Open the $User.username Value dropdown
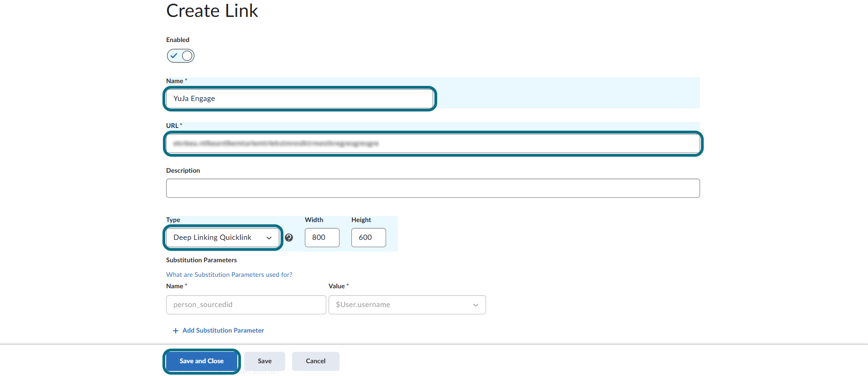 (407, 305)
